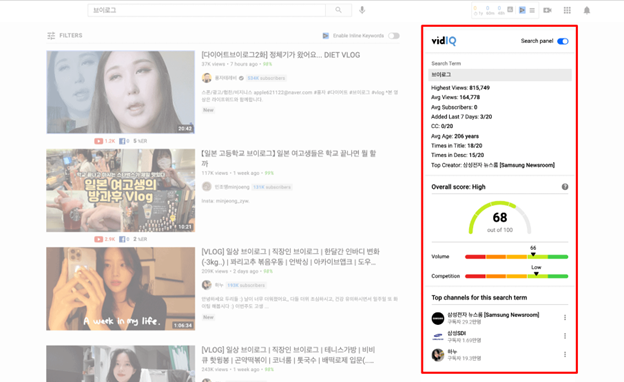Screen dimensions: 624x382
Task: Click the Competition score bar
Action: click(517, 276)
